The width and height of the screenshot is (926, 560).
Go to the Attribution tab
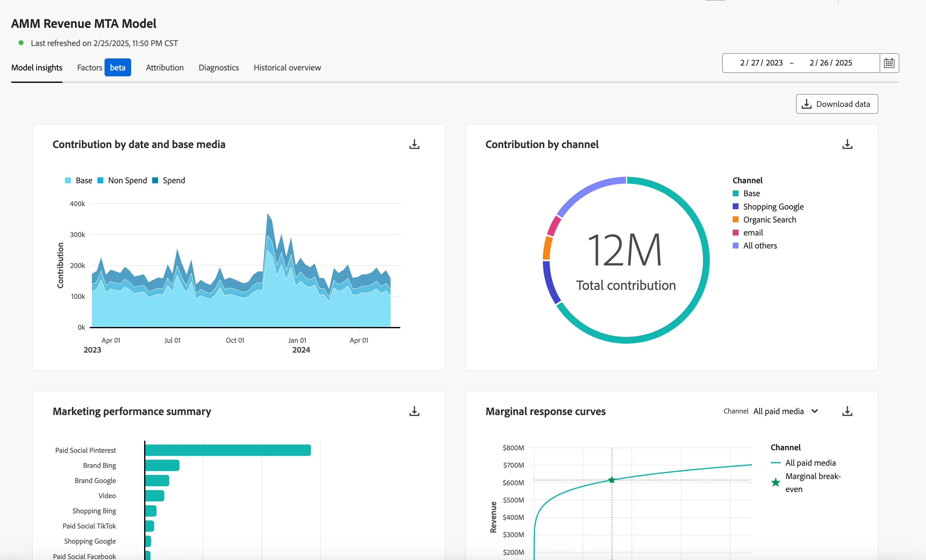coord(165,68)
